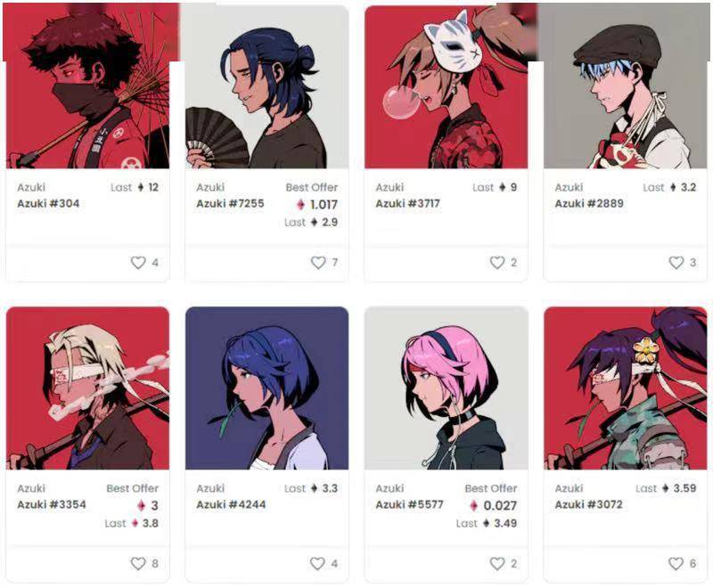
Task: Favorite Azuki #3354 via heart icon
Action: (138, 563)
